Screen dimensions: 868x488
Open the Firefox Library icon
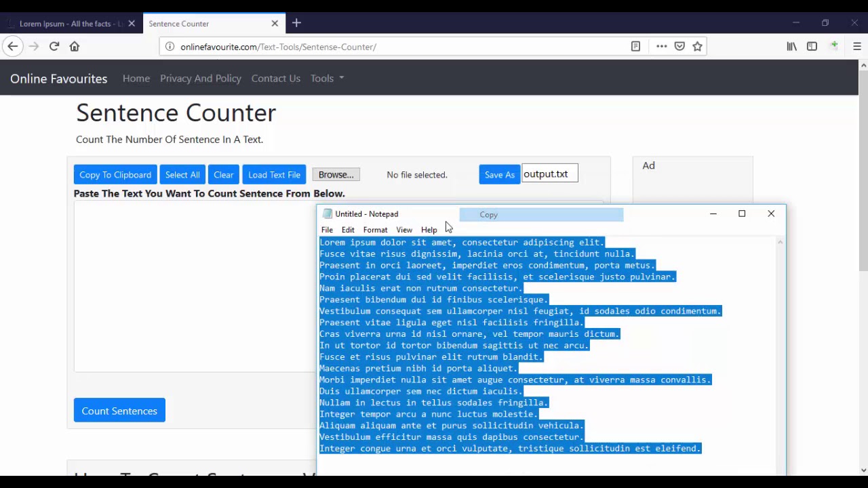(791, 46)
